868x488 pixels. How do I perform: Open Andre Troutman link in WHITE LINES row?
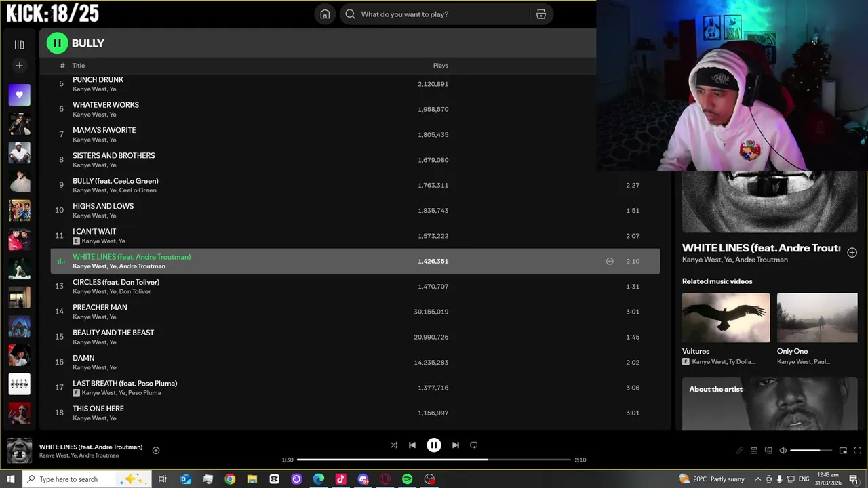click(142, 266)
